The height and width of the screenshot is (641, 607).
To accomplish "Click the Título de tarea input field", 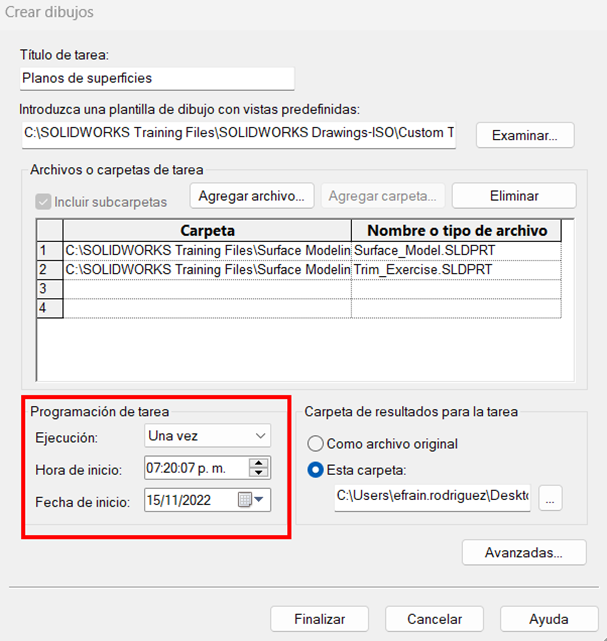I will 157,78.
